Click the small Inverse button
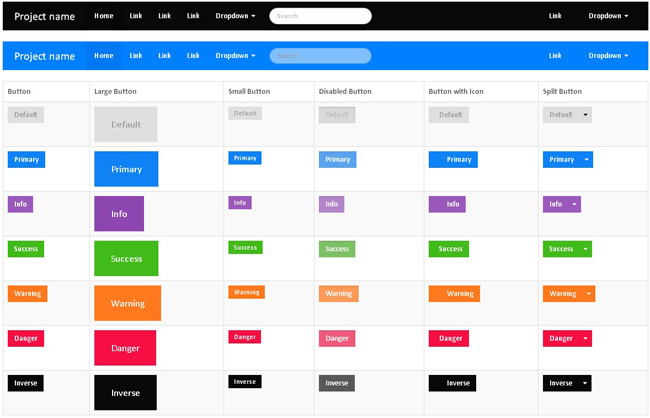The width and height of the screenshot is (650, 418). click(x=245, y=382)
